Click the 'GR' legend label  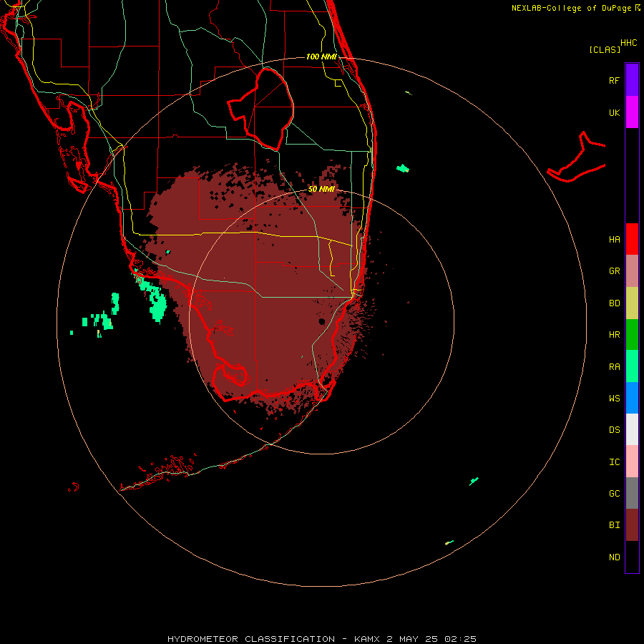pos(614,271)
